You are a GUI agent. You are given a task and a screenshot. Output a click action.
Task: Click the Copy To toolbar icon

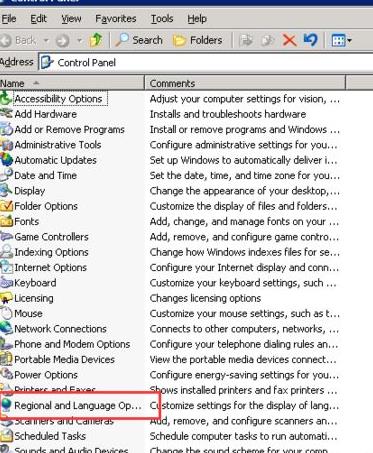tap(267, 41)
